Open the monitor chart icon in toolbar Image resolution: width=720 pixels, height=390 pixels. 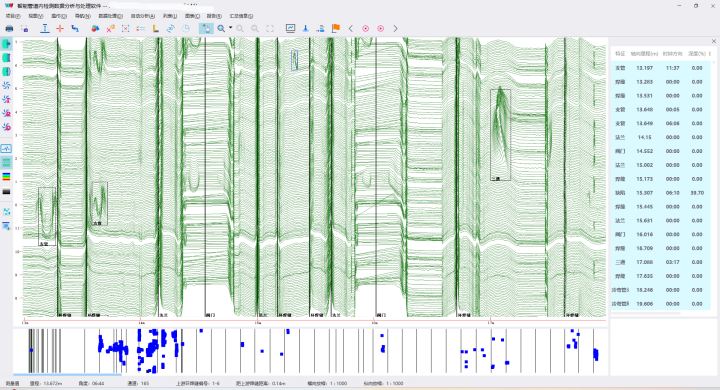point(290,28)
